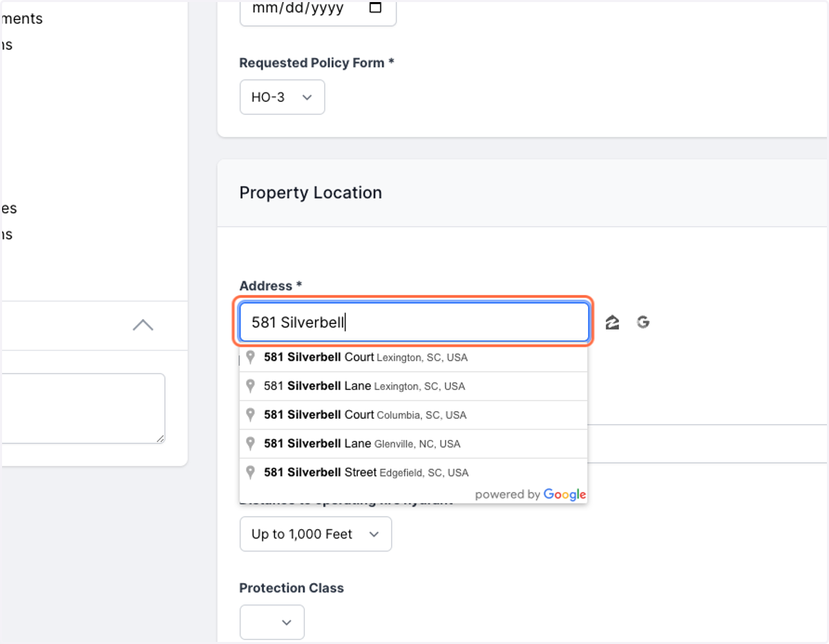Select 581 Silverbell Court Columbia, SC suggestion
Screen dimensions: 829x644
click(x=413, y=415)
